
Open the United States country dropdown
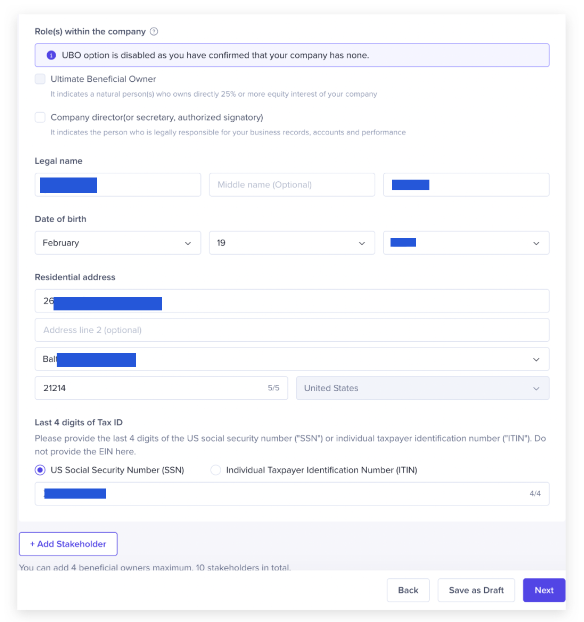pyautogui.click(x=423, y=388)
